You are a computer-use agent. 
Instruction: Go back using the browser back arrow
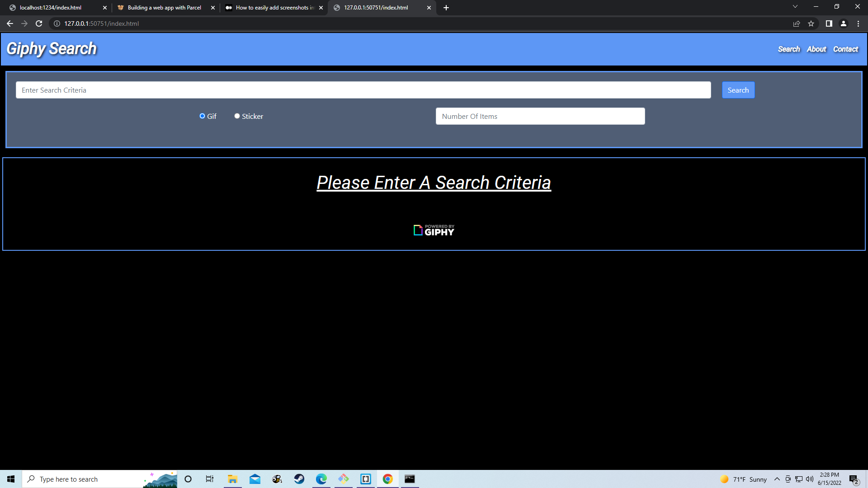pos(10,23)
